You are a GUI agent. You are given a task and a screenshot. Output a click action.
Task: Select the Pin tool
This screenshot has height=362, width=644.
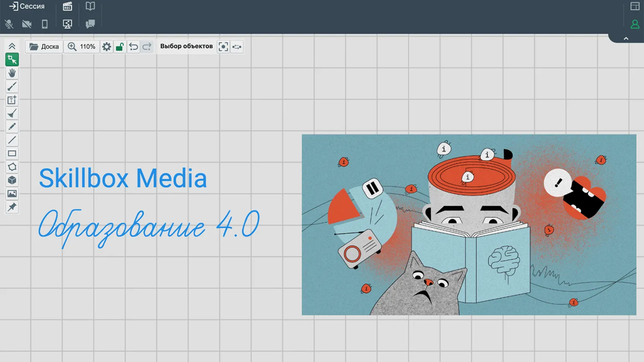pos(12,207)
